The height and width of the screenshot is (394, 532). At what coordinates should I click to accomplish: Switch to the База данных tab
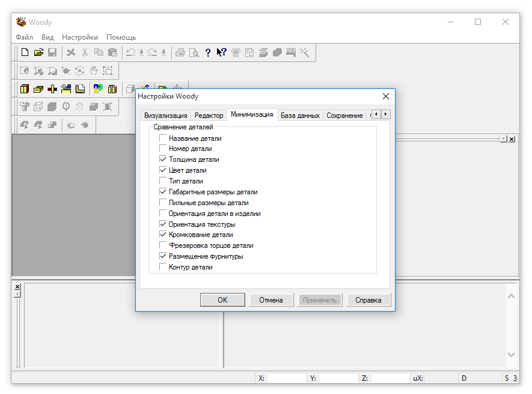click(301, 115)
